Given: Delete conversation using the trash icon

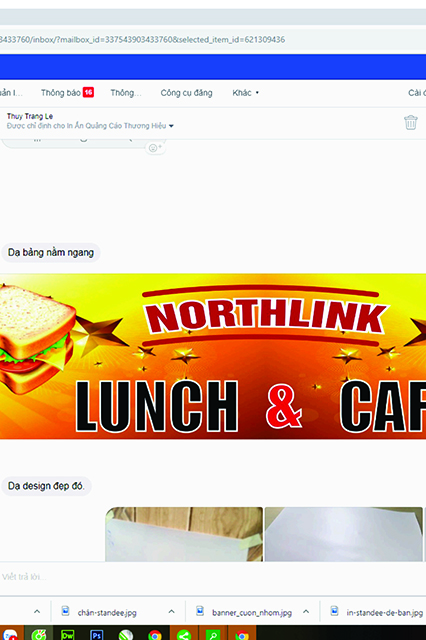Looking at the screenshot, I should (410, 122).
